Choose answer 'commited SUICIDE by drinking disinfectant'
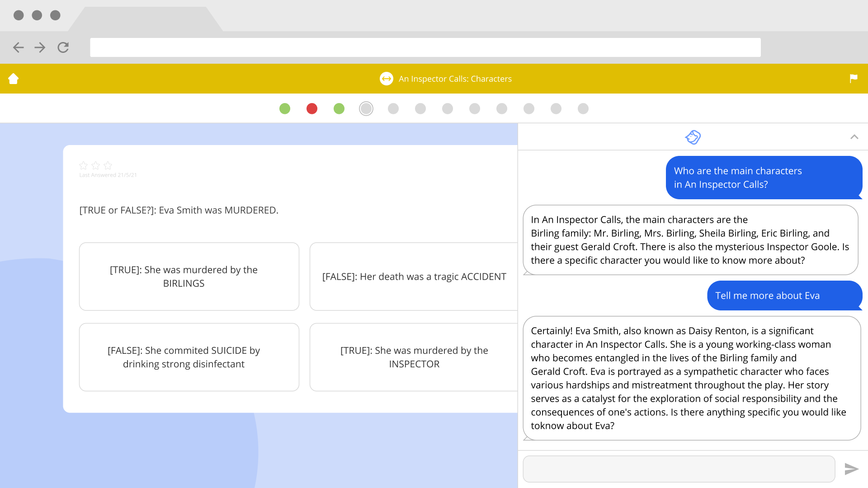This screenshot has width=868, height=488. (189, 357)
